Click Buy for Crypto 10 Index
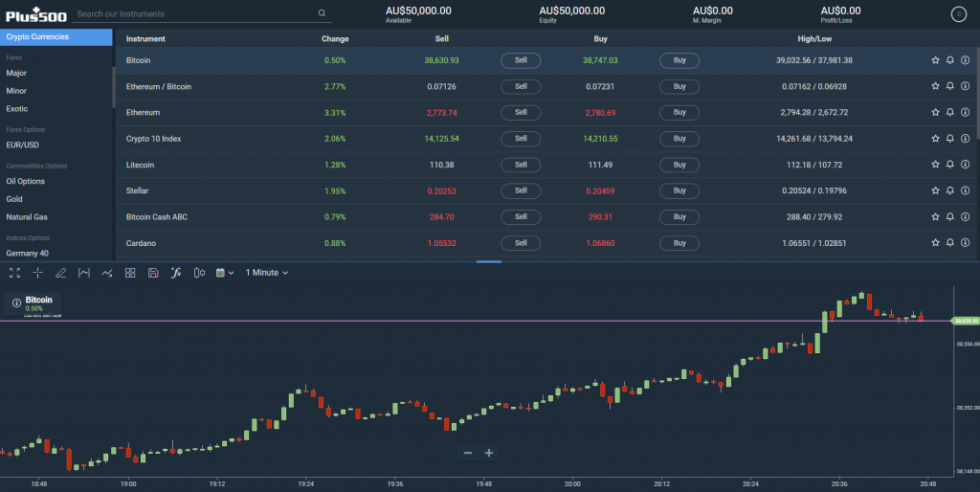980x492 pixels. (679, 139)
